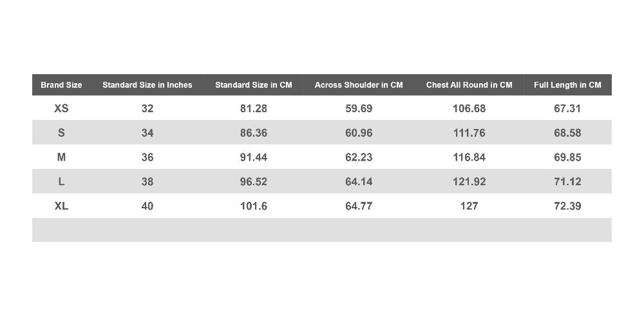This screenshot has width=644, height=316.
Task: Select the 116.84 chest value
Action: (x=469, y=157)
